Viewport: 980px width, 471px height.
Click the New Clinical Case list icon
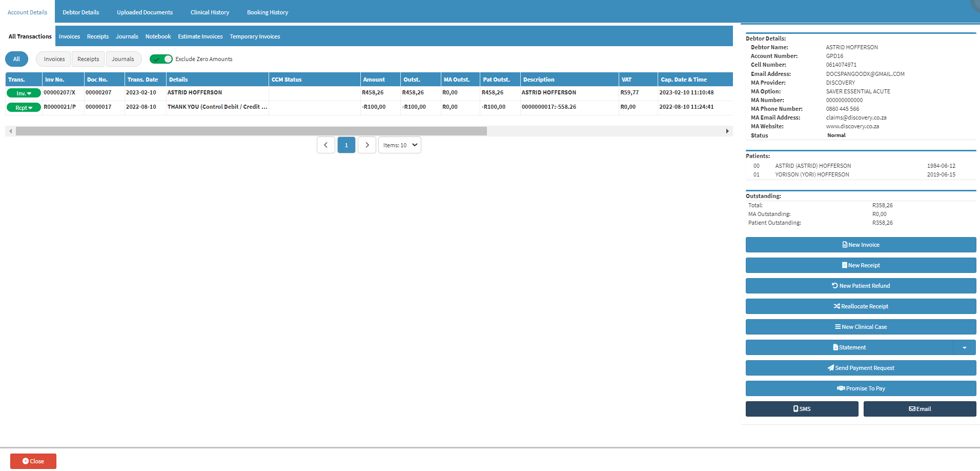[x=838, y=327]
